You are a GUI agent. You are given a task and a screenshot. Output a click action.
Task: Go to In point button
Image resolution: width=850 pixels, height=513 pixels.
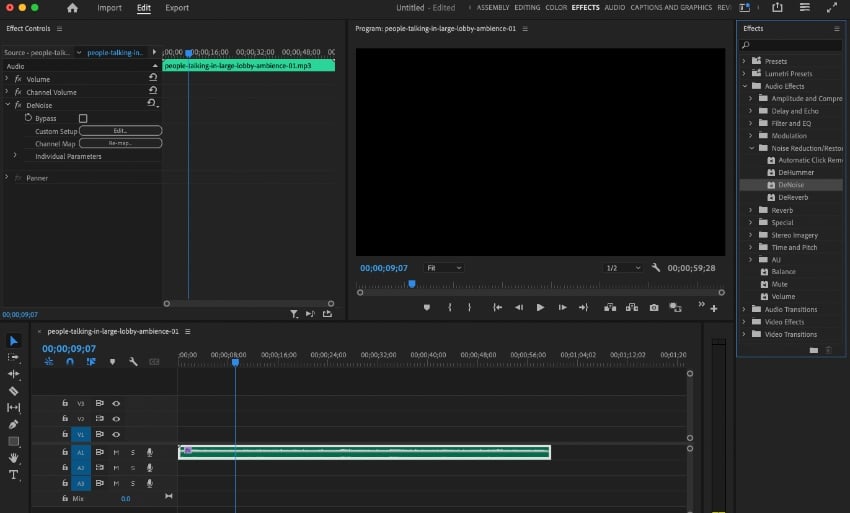point(497,307)
